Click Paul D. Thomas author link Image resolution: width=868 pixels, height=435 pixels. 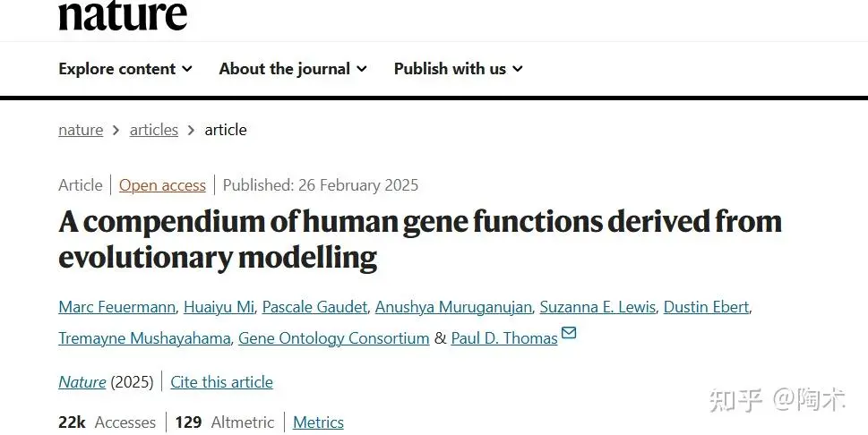click(504, 338)
